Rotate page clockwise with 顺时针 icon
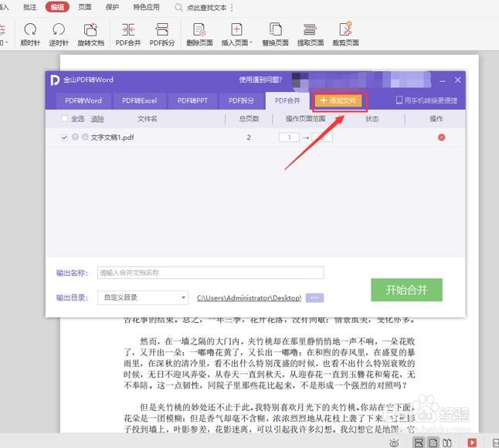The image size is (499, 448). point(30,34)
